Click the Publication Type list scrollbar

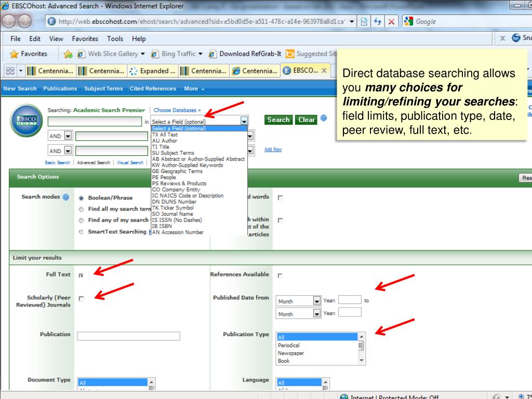coord(362,349)
